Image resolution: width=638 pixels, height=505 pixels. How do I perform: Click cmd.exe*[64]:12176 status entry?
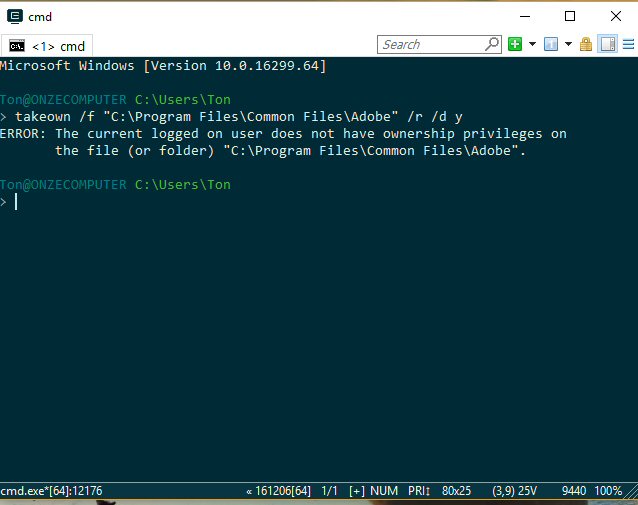[51, 491]
